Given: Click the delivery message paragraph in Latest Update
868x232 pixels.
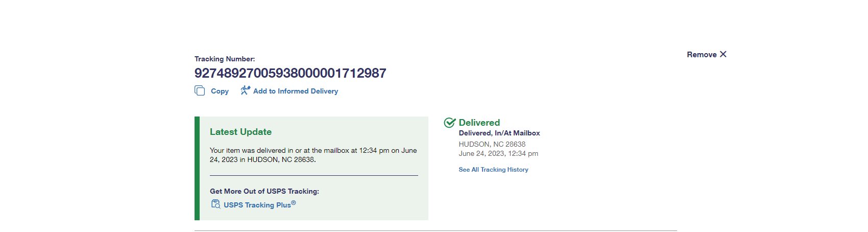Looking at the screenshot, I should (x=313, y=155).
